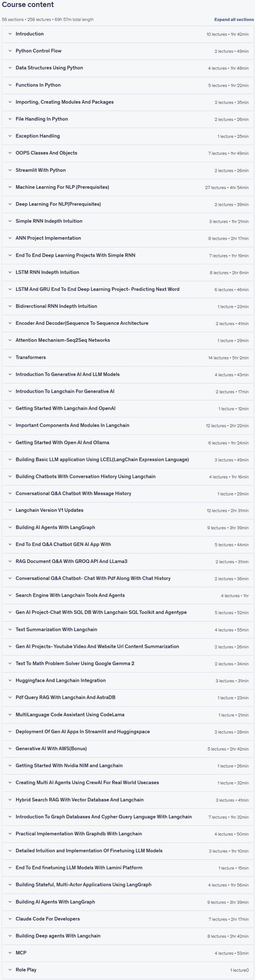Open Langchain Version V1 Updates section
255x980 pixels.
pyautogui.click(x=128, y=510)
